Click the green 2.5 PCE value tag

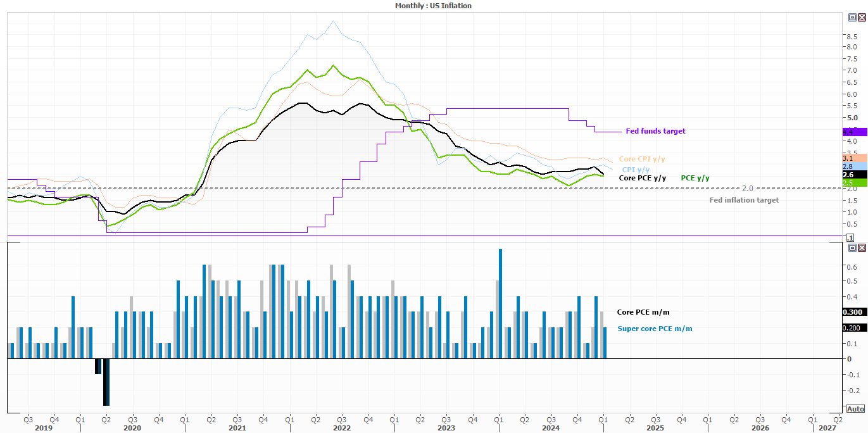[x=853, y=183]
